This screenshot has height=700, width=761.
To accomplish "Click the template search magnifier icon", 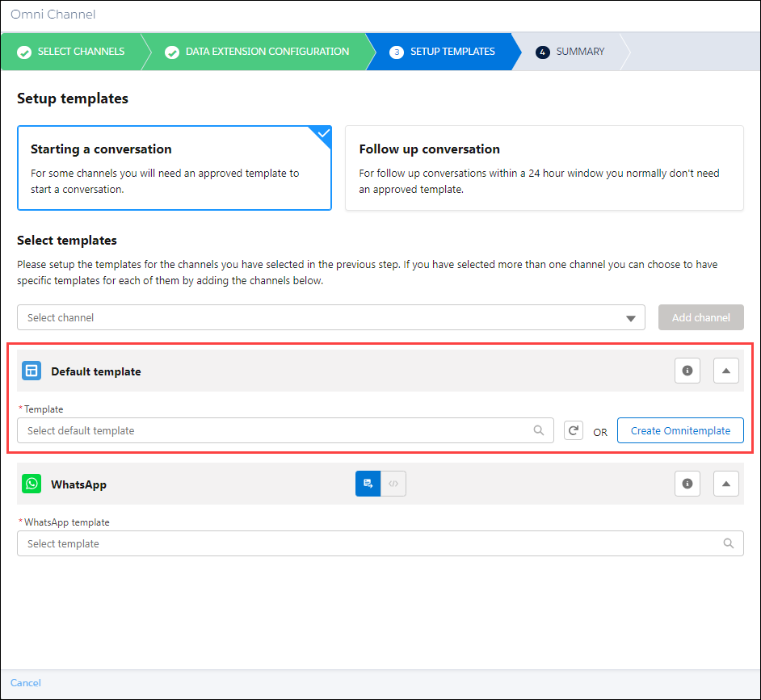I will pos(539,430).
